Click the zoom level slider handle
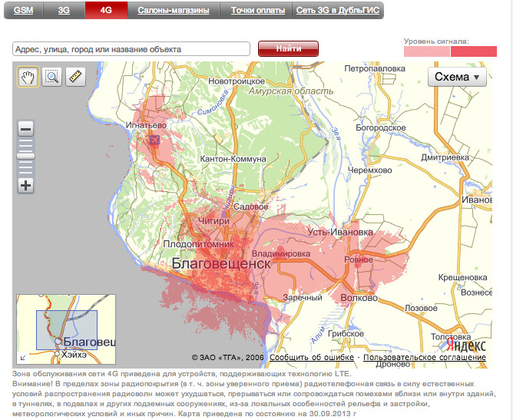513x420 pixels. tap(25, 156)
